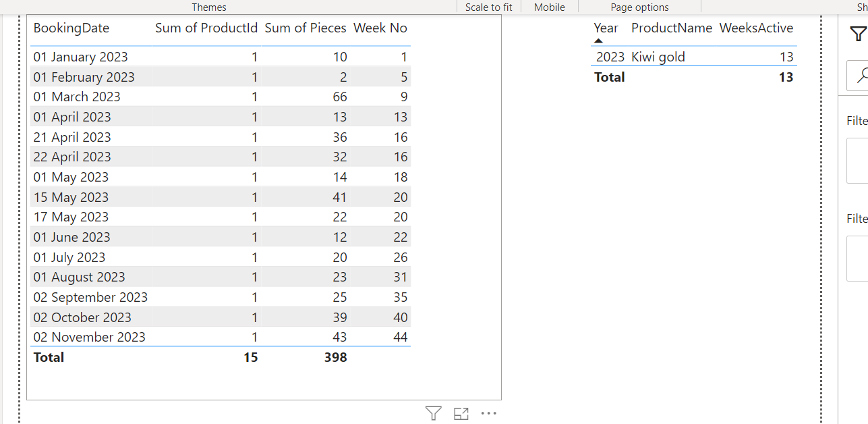Click the Kiwi gold product cell
This screenshot has height=424, width=868.
coord(658,57)
